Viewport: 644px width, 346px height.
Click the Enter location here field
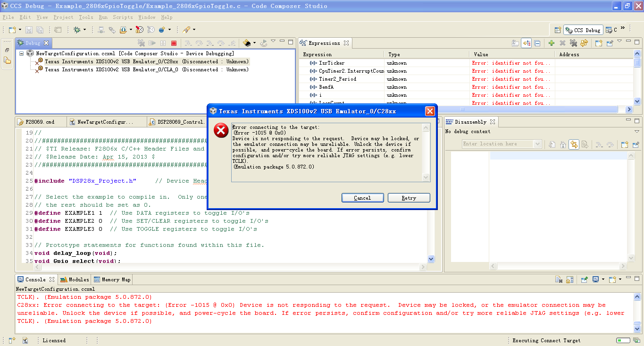point(497,144)
